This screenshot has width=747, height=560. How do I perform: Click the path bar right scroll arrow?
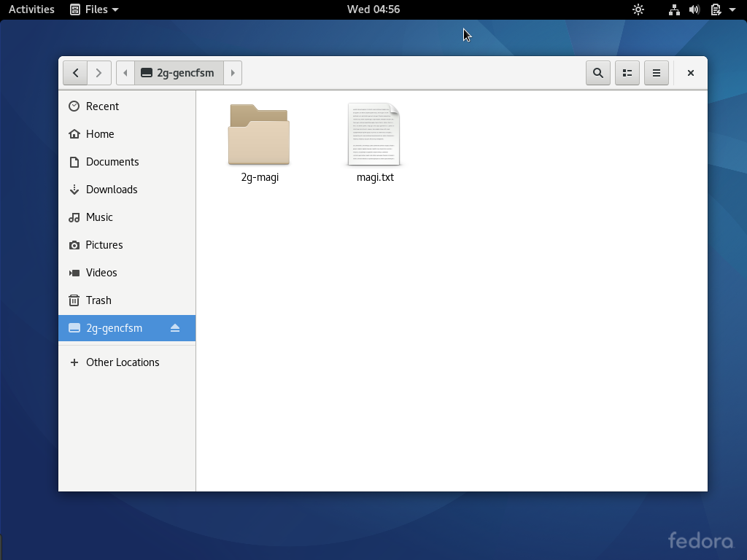233,73
